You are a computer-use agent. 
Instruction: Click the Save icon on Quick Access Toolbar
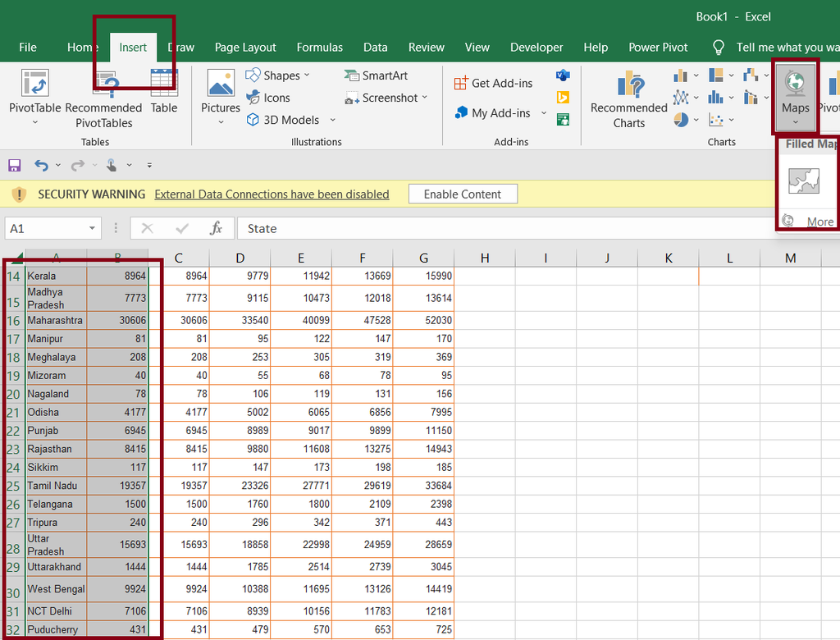[x=14, y=165]
